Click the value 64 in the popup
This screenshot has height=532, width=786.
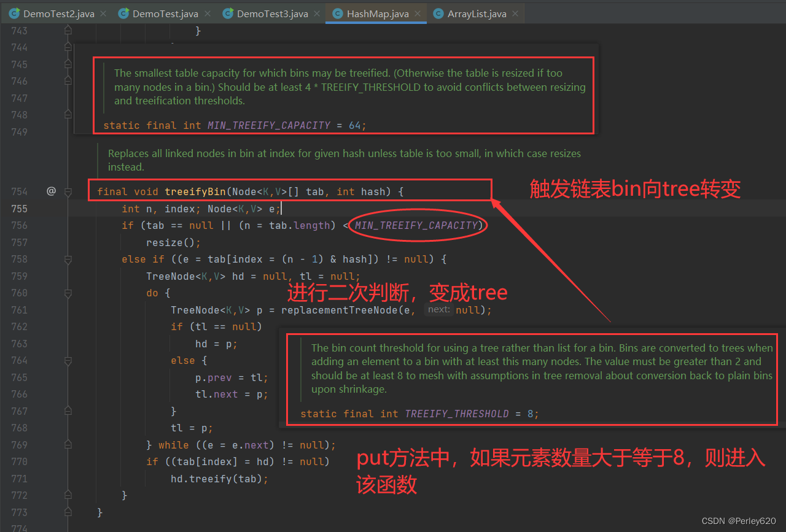pos(354,125)
